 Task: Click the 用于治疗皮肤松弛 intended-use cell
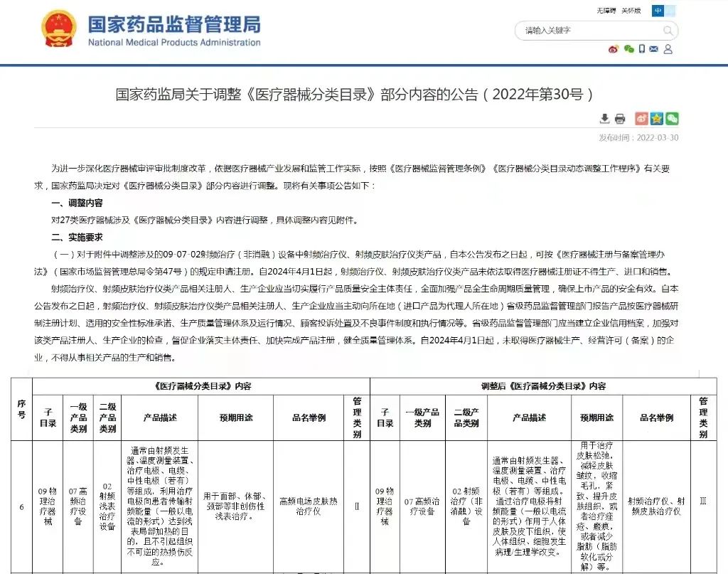click(x=596, y=506)
